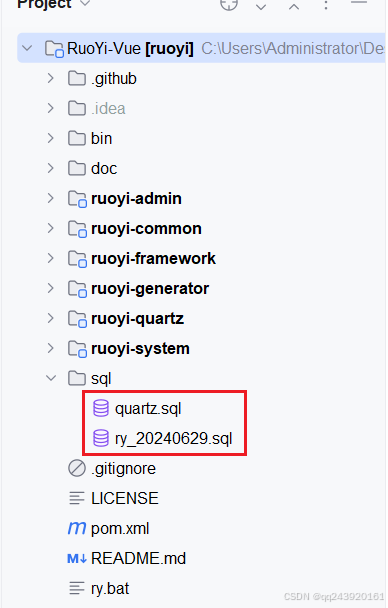This screenshot has height=608, width=388.
Task: Expand the ruoyi-admin module
Action: 50,198
